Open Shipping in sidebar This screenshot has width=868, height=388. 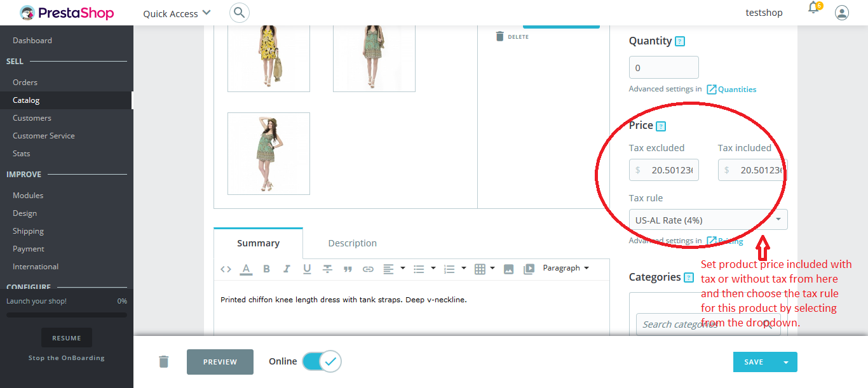point(28,231)
